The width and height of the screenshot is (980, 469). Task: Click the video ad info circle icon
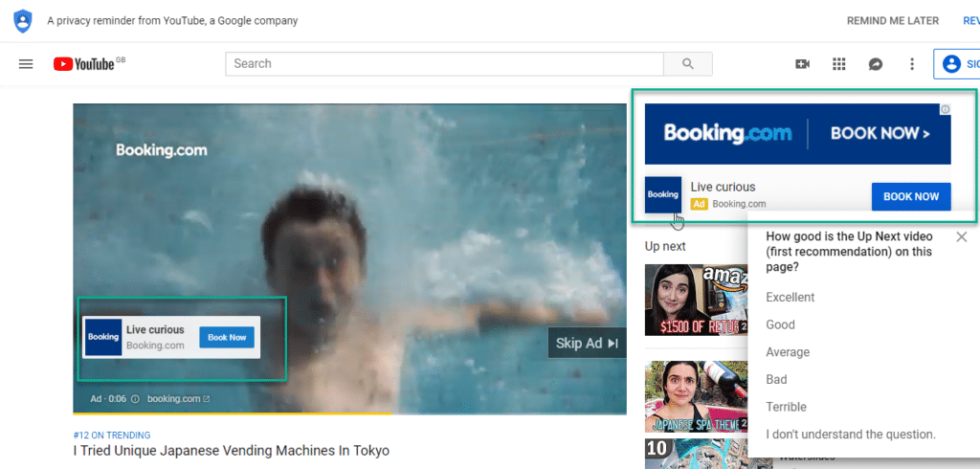click(x=135, y=399)
